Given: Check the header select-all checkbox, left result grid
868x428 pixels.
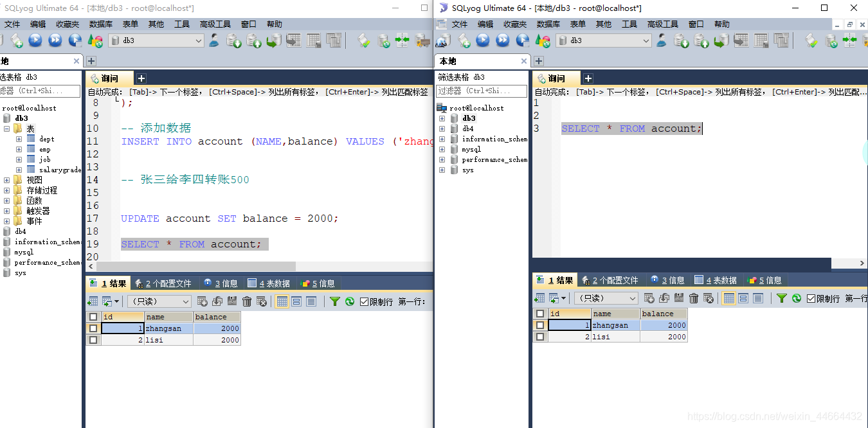Looking at the screenshot, I should click(x=93, y=317).
